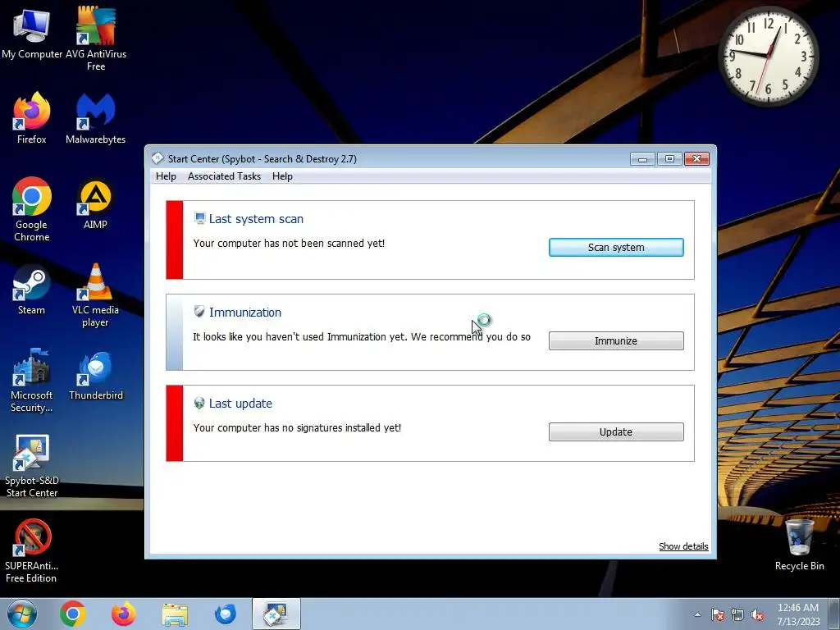
Task: Open the Show details link
Action: pos(683,546)
